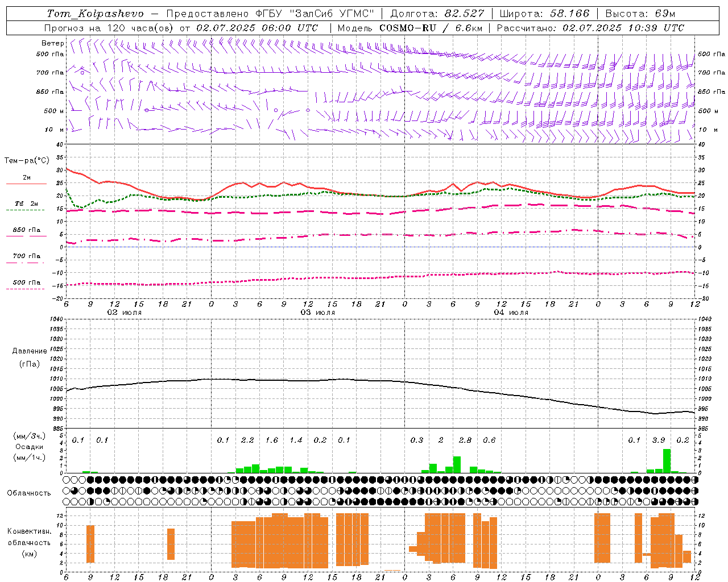
Task: Click the '2м' temperature legend entry
Action: coord(27,178)
